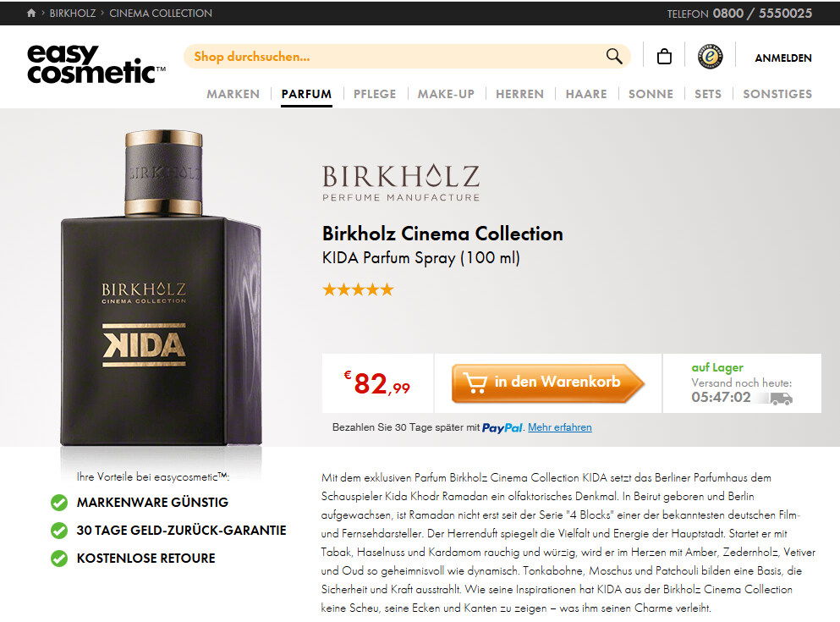Open the PARFUM menu tab

pos(306,94)
